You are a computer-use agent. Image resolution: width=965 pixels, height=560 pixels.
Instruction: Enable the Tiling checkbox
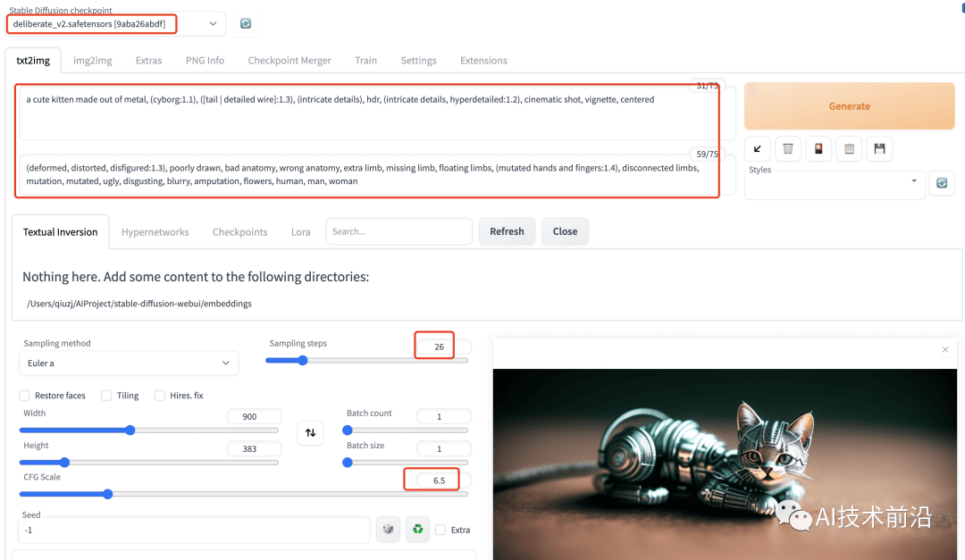[106, 396]
